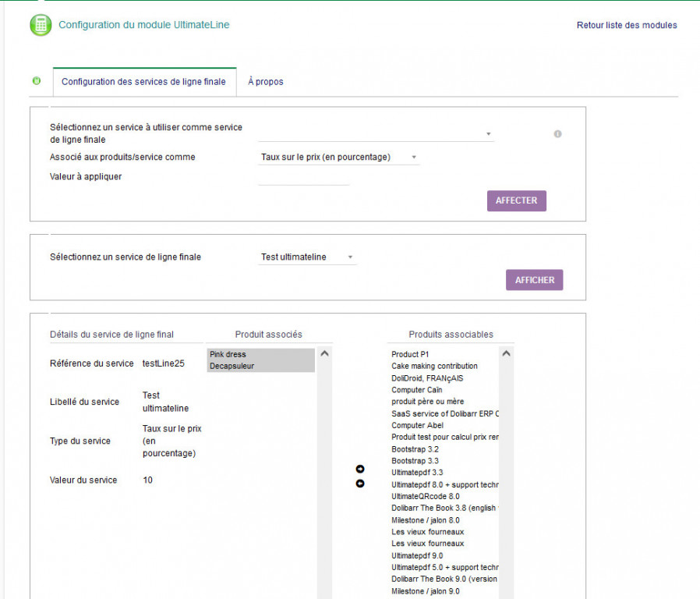This screenshot has height=599, width=700.
Task: Open the final line service selection dropdown
Action: [x=376, y=134]
